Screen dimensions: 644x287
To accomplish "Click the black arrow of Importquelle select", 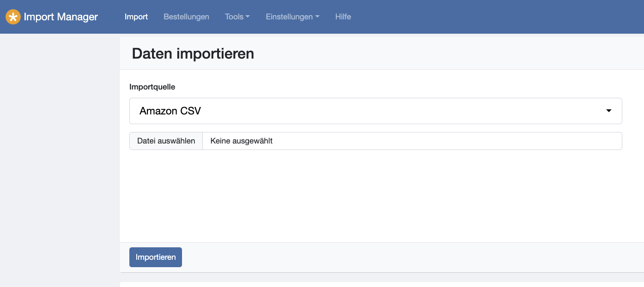I will 609,111.
